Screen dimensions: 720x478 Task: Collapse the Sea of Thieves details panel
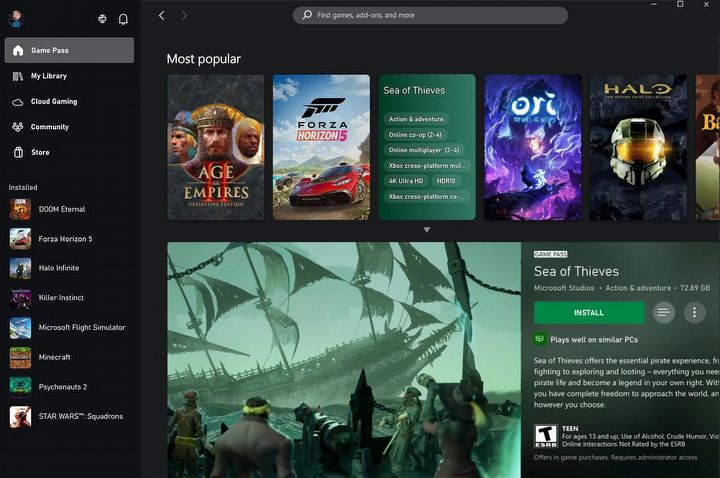(x=427, y=230)
